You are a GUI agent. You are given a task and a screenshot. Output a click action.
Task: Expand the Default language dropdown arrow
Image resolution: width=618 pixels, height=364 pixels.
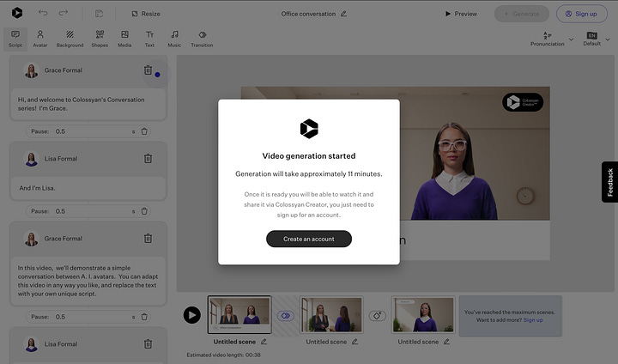click(x=608, y=39)
